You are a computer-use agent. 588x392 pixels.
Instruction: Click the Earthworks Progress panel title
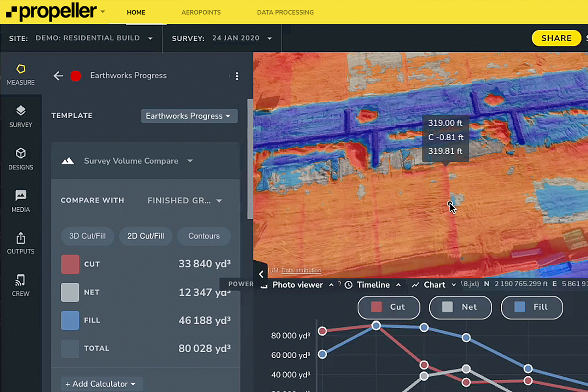click(x=128, y=75)
